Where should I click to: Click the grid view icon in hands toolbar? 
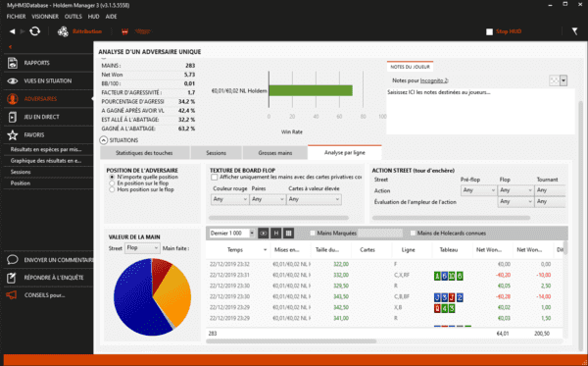(288, 234)
